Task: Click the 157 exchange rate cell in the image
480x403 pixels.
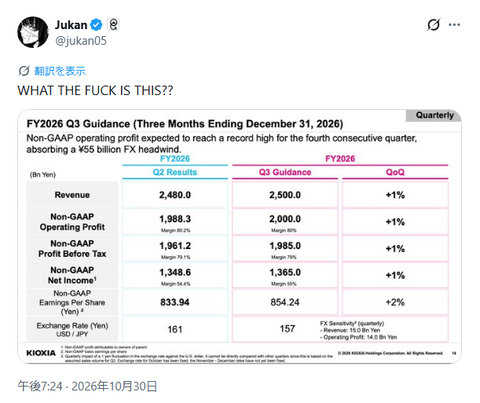Action: pos(287,329)
